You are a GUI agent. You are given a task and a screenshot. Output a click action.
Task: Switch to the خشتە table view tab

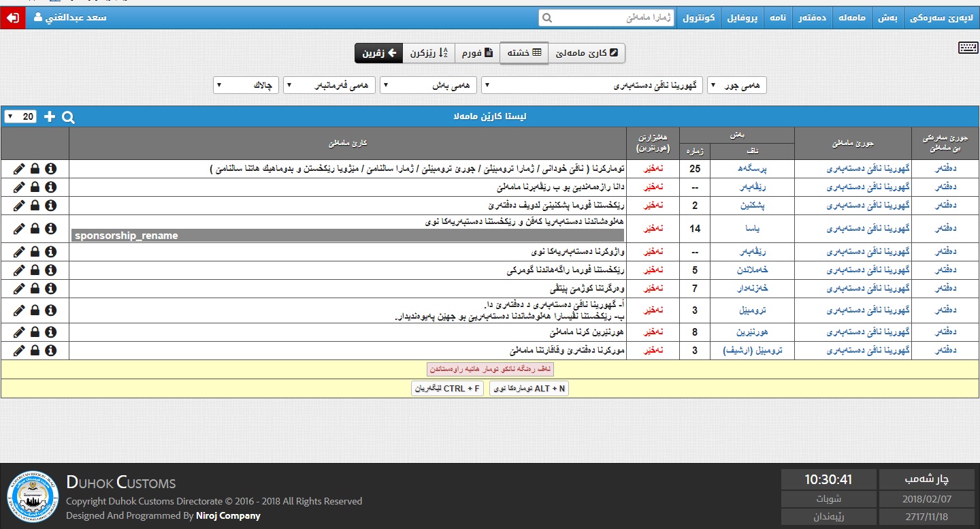pyautogui.click(x=524, y=53)
